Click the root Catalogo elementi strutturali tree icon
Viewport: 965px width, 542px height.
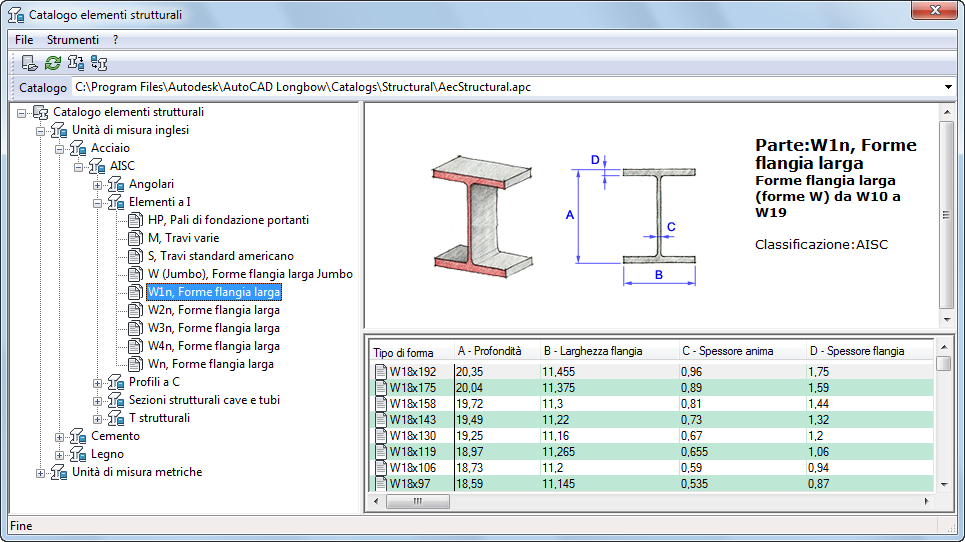coord(40,112)
